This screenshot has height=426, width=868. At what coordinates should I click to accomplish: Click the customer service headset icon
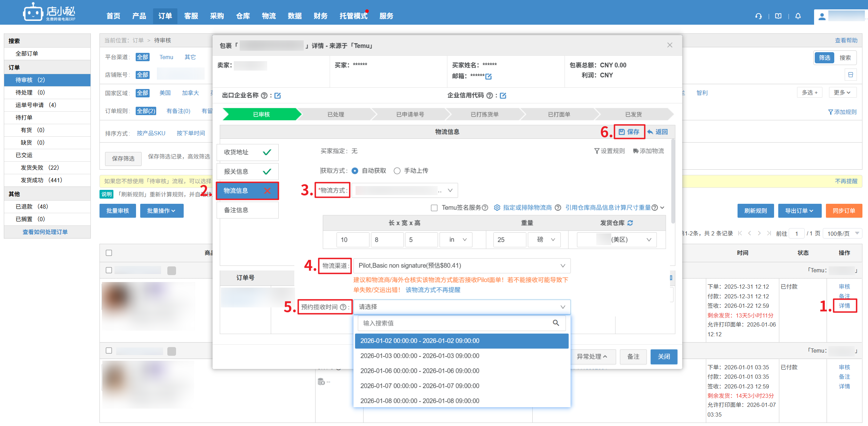click(758, 16)
